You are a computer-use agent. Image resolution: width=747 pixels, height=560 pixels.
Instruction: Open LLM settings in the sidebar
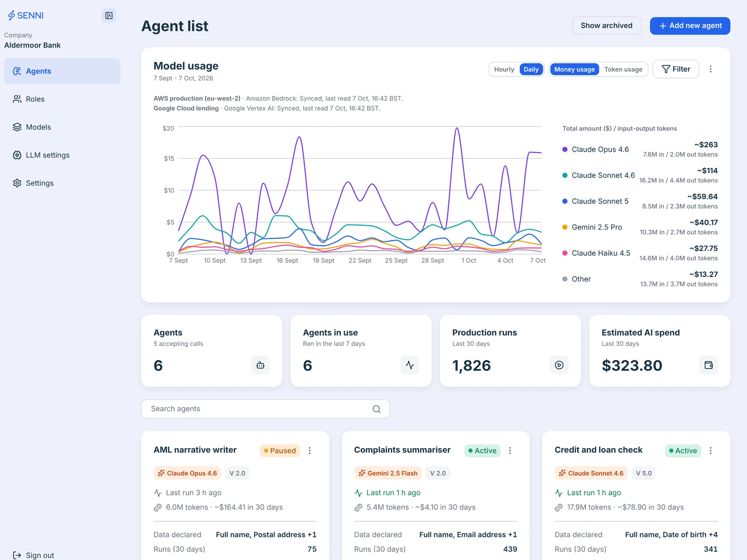(x=62, y=155)
